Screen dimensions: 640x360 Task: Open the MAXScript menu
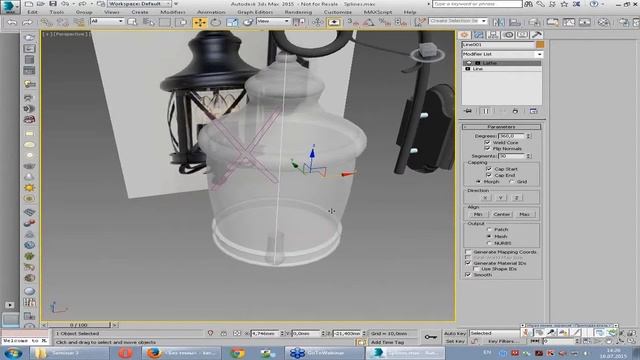point(378,12)
